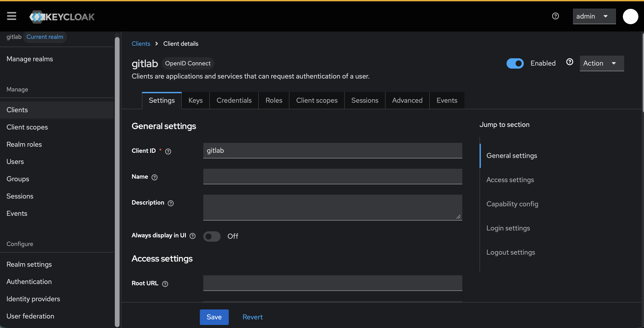The height and width of the screenshot is (328, 644).
Task: Show help for Client ID field
Action: tap(168, 151)
